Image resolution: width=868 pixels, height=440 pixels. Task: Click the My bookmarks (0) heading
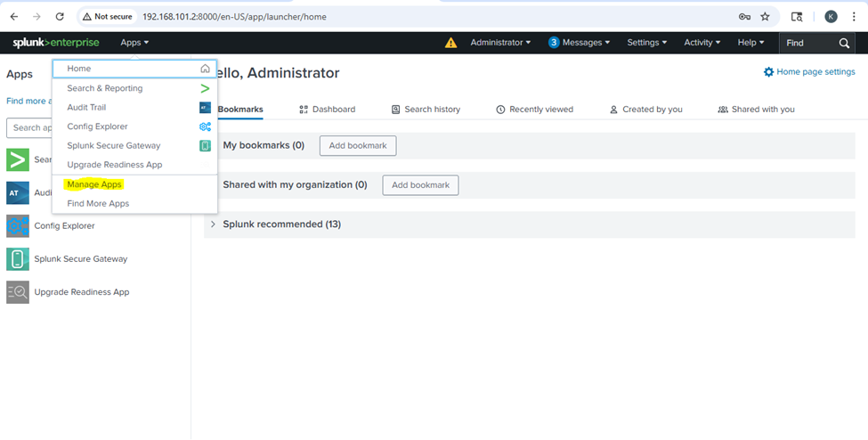coord(264,145)
